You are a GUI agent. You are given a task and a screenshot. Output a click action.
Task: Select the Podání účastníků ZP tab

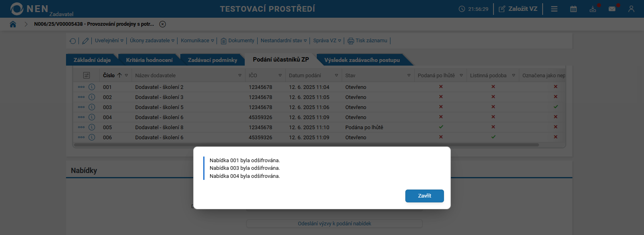pyautogui.click(x=281, y=60)
